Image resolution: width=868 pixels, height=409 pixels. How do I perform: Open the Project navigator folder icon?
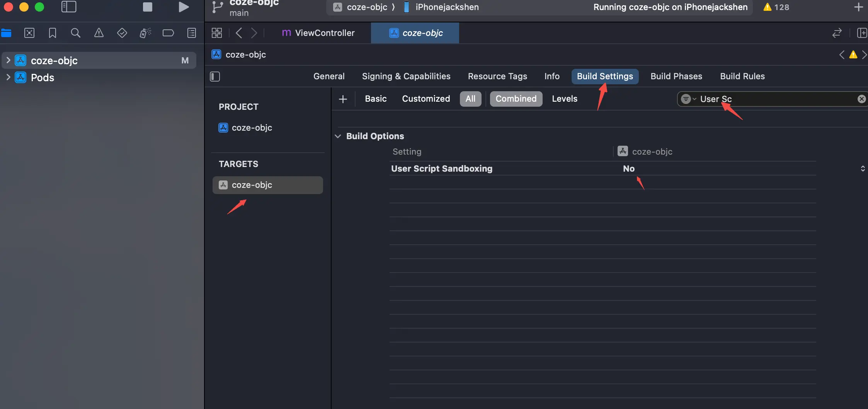tap(6, 33)
